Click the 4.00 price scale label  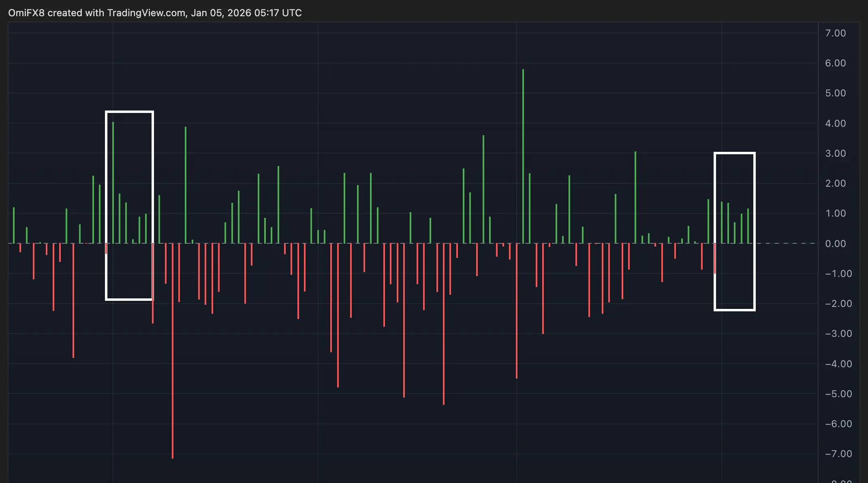pyautogui.click(x=835, y=123)
